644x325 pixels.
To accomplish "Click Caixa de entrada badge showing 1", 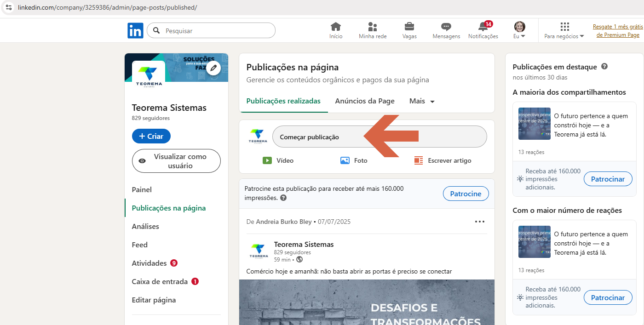I will [x=195, y=281].
